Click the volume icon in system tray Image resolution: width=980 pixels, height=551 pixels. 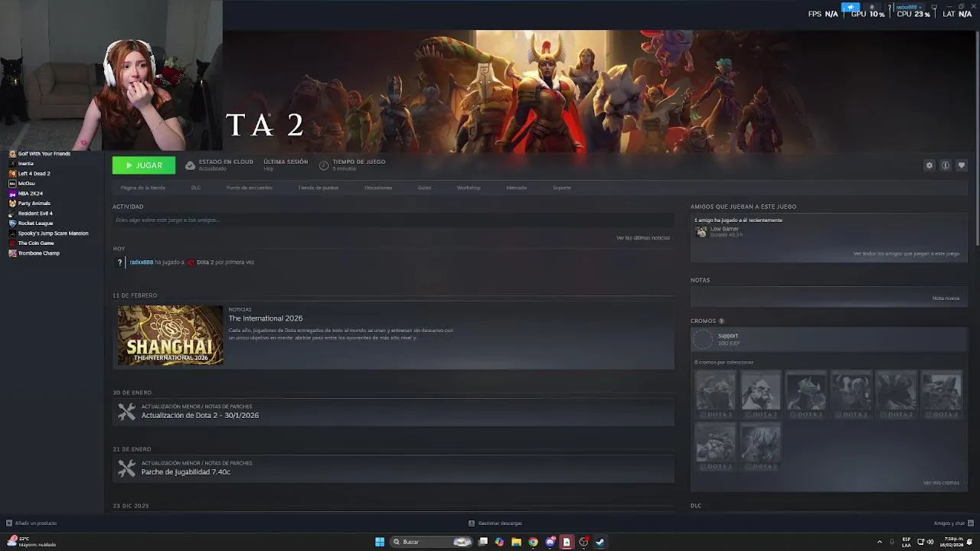click(930, 542)
